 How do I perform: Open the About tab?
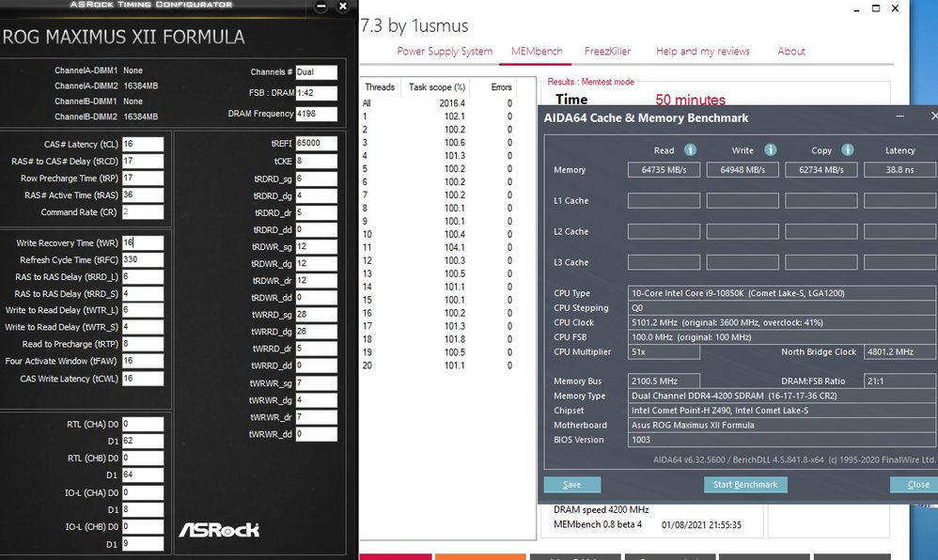790,52
